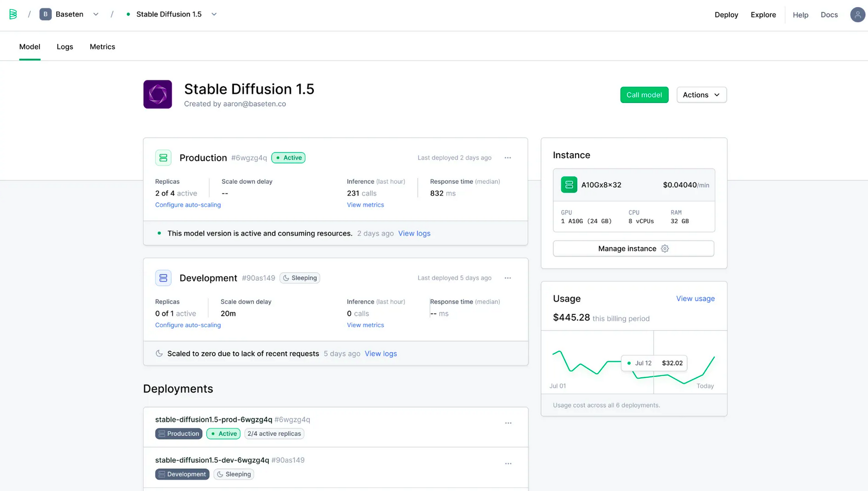868x491 pixels.
Task: Open the Actions dropdown
Action: coord(701,95)
